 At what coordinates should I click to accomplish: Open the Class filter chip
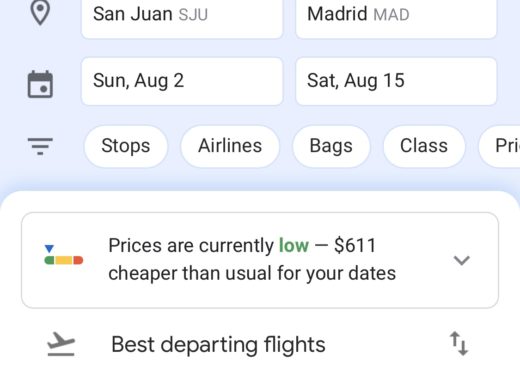click(424, 146)
